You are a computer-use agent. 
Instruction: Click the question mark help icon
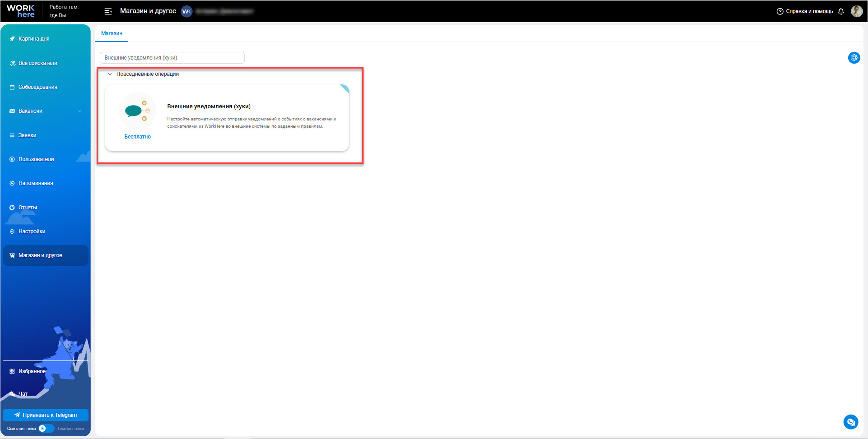[x=780, y=11]
